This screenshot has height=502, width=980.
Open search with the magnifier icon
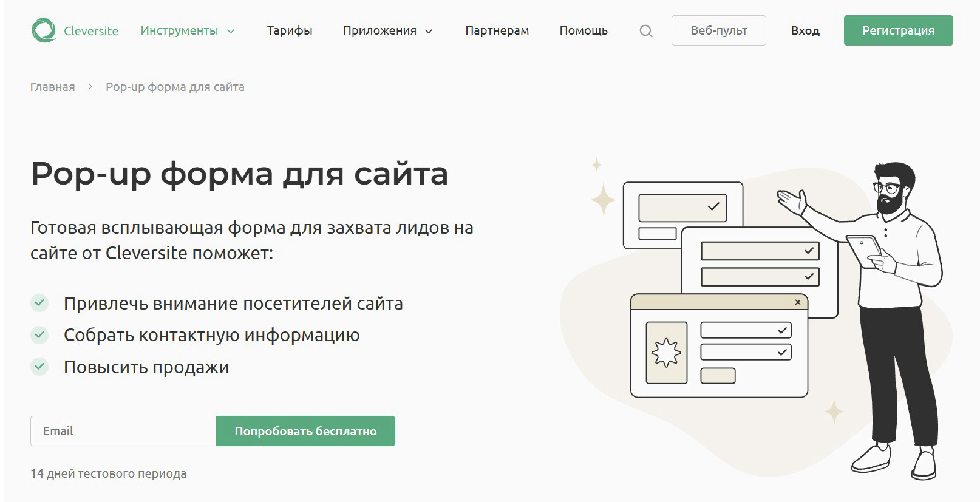point(646,31)
